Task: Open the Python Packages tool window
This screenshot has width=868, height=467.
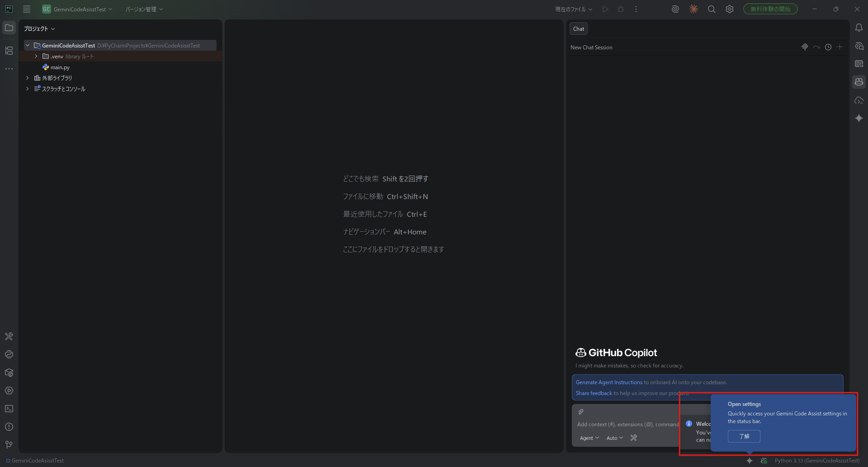Action: click(9, 372)
